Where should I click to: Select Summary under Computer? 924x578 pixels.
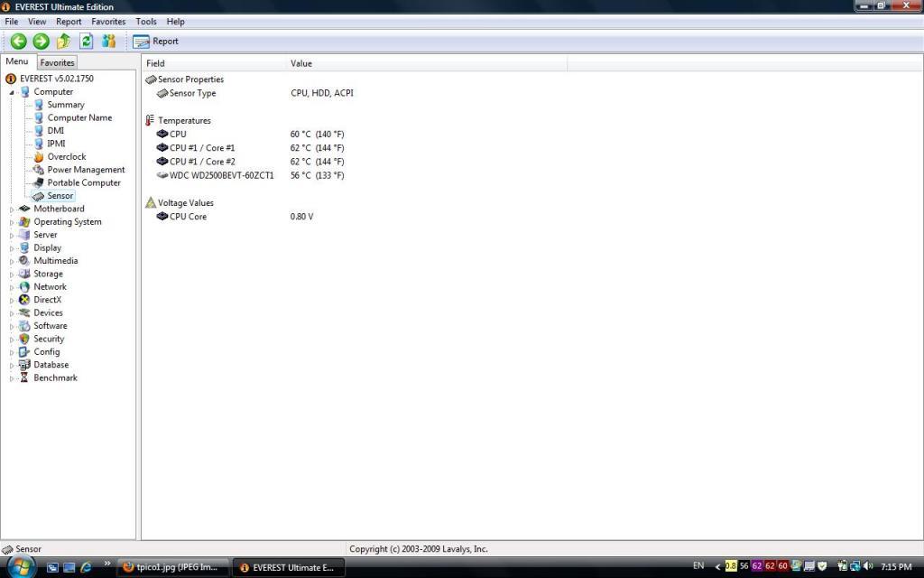click(65, 105)
